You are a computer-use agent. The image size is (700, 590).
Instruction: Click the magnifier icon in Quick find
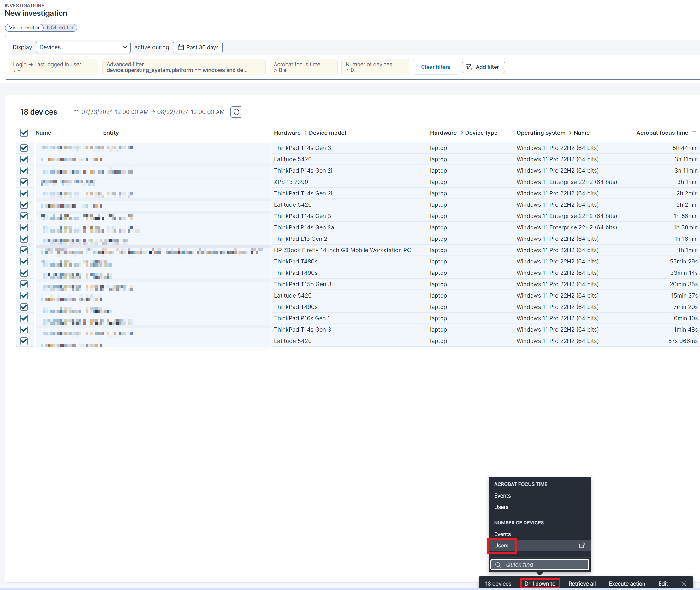tap(498, 565)
